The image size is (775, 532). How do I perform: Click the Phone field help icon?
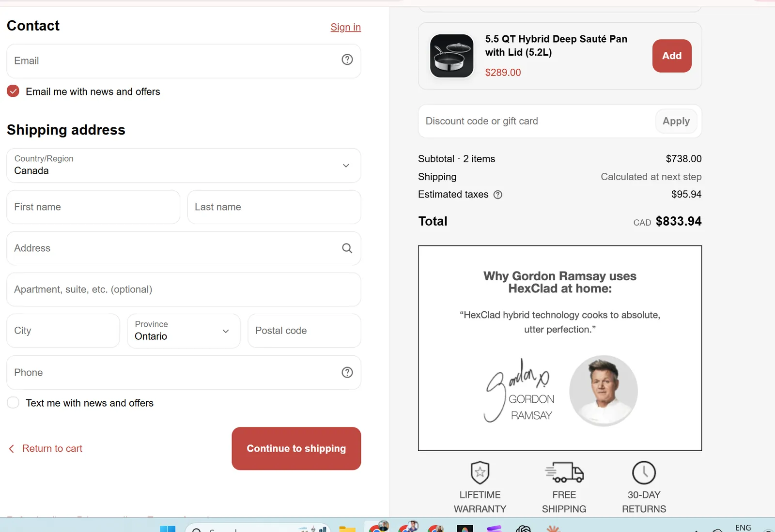coord(347,372)
